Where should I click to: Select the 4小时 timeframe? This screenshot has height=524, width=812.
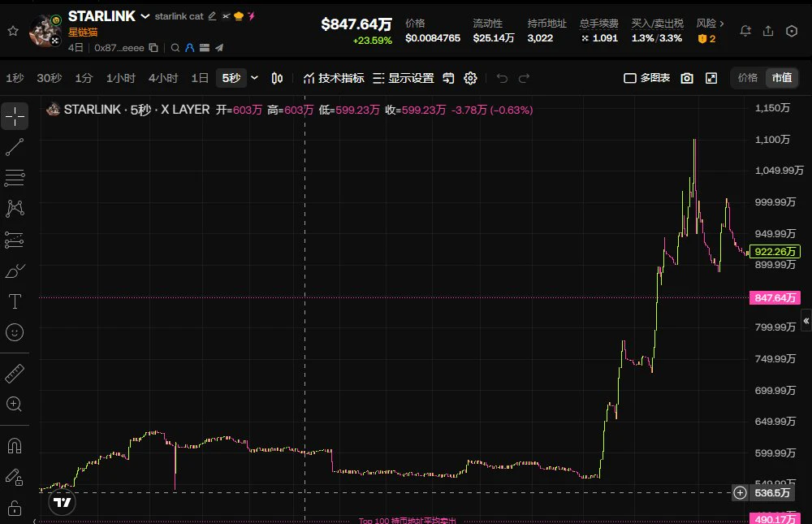pyautogui.click(x=163, y=78)
